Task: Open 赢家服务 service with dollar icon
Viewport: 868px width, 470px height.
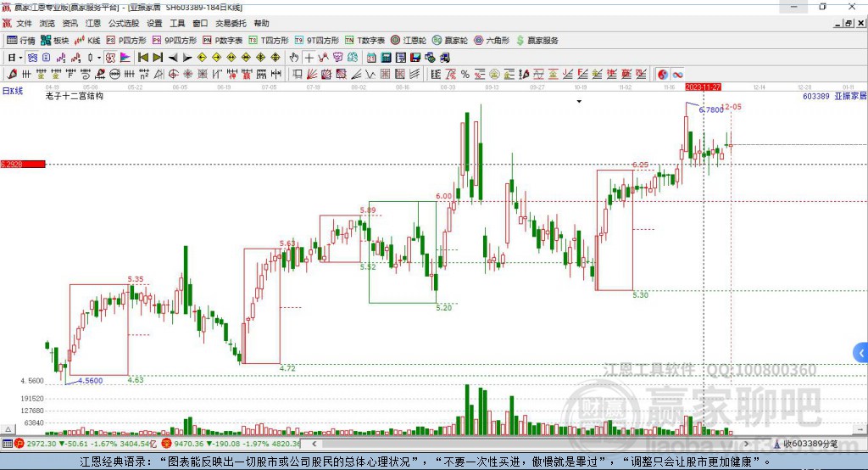Action: [x=537, y=41]
